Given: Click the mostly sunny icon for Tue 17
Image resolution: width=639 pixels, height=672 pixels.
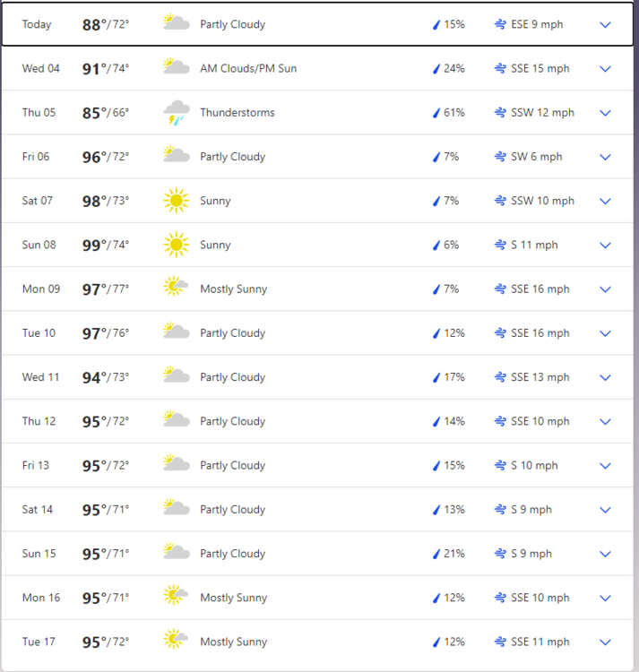Looking at the screenshot, I should 176,642.
